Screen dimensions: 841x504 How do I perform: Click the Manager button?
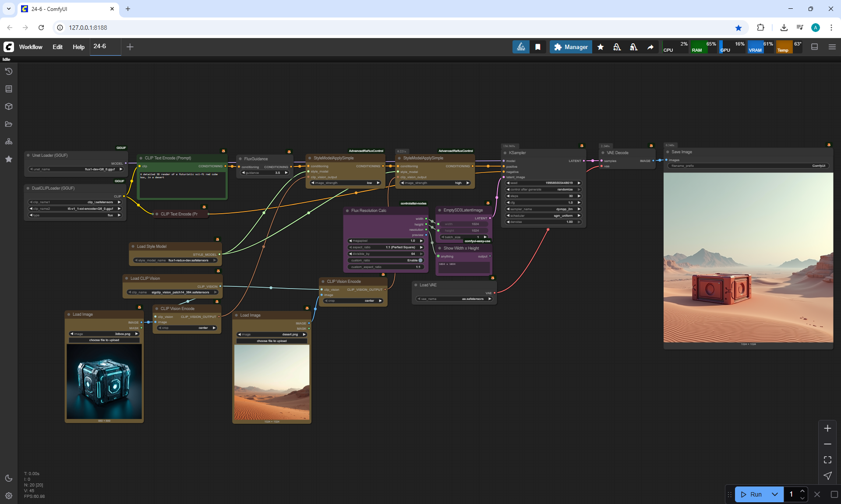click(571, 47)
